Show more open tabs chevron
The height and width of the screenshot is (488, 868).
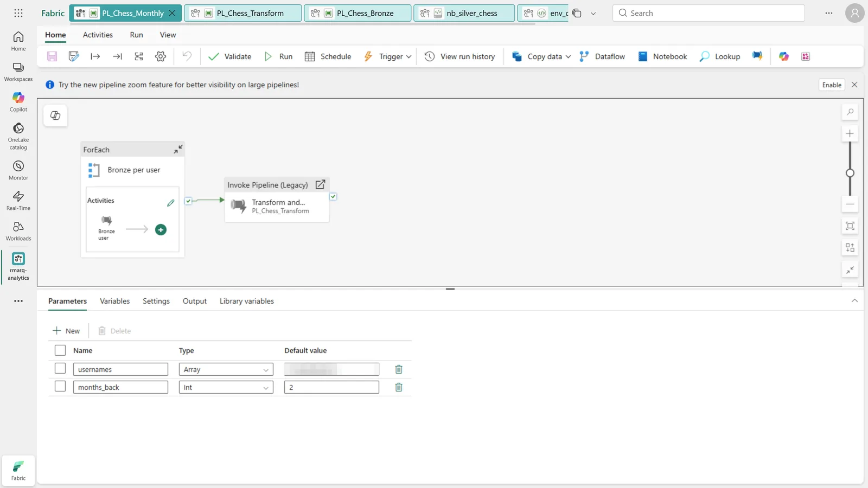tap(593, 14)
